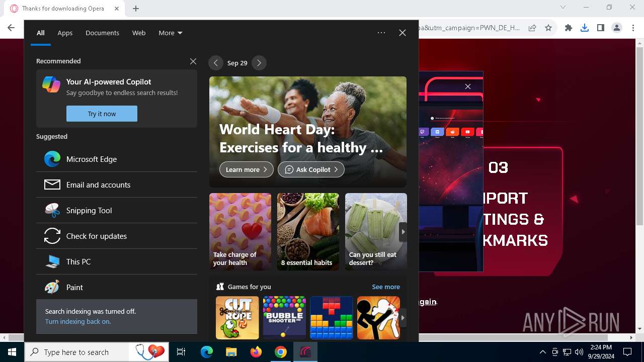
Task: Open the block puzzle game tile
Action: click(332, 318)
